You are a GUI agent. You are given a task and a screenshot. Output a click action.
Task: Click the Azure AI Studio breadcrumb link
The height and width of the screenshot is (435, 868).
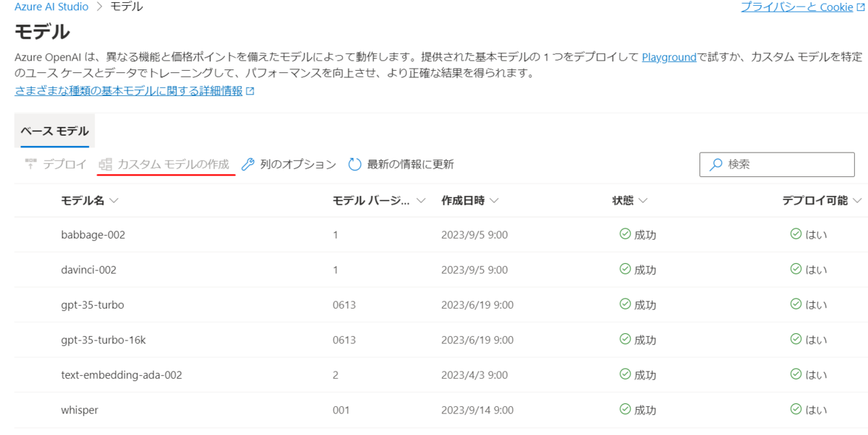pyautogui.click(x=51, y=7)
